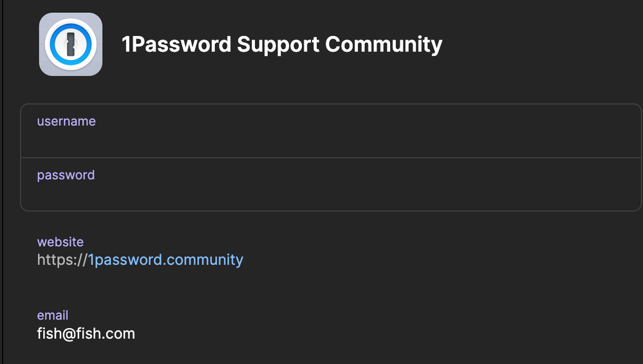Click the right end of the password row
The width and height of the screenshot is (643, 364).
[624, 185]
